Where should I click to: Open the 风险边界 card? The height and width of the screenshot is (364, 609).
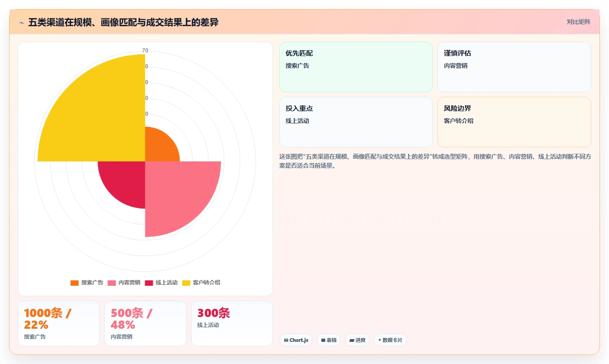[x=514, y=122]
